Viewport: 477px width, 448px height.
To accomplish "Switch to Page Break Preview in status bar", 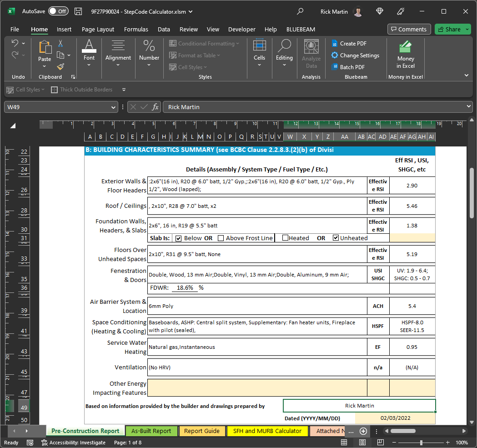I will tap(380, 443).
